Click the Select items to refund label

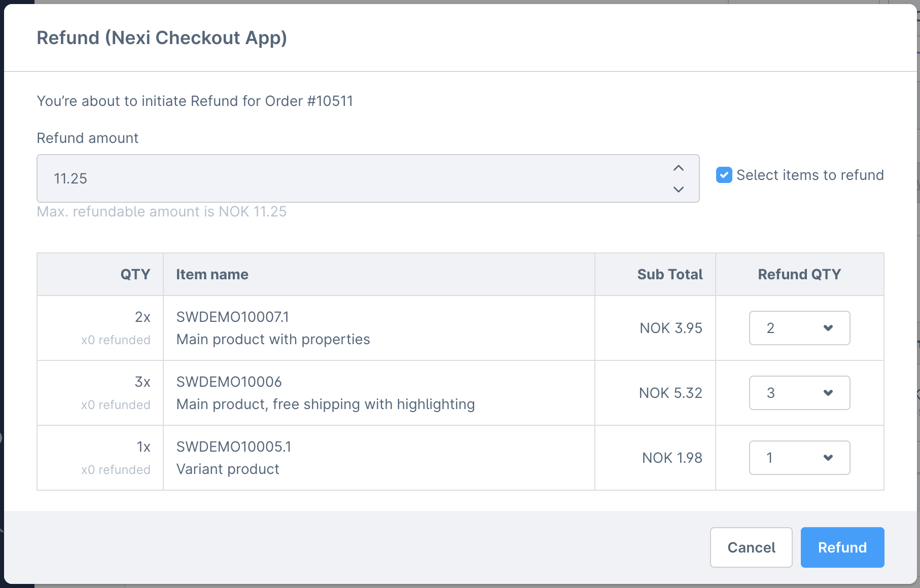click(810, 175)
